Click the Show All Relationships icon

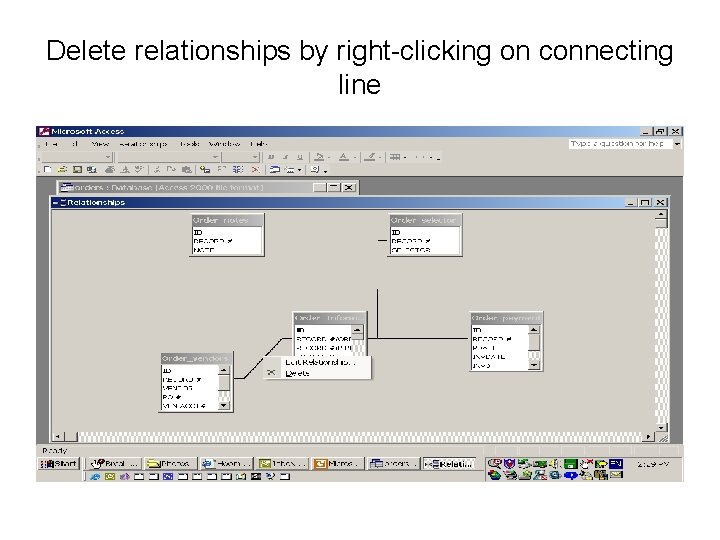[238, 170]
